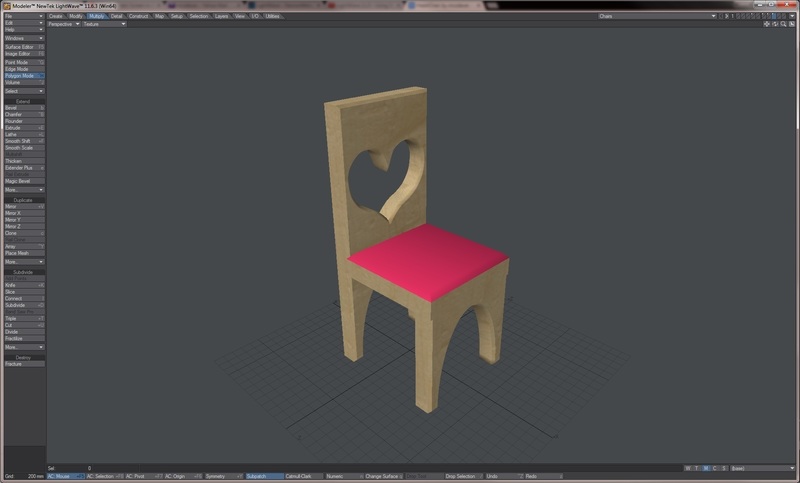
Task: Select the Knife tool
Action: tap(24, 285)
